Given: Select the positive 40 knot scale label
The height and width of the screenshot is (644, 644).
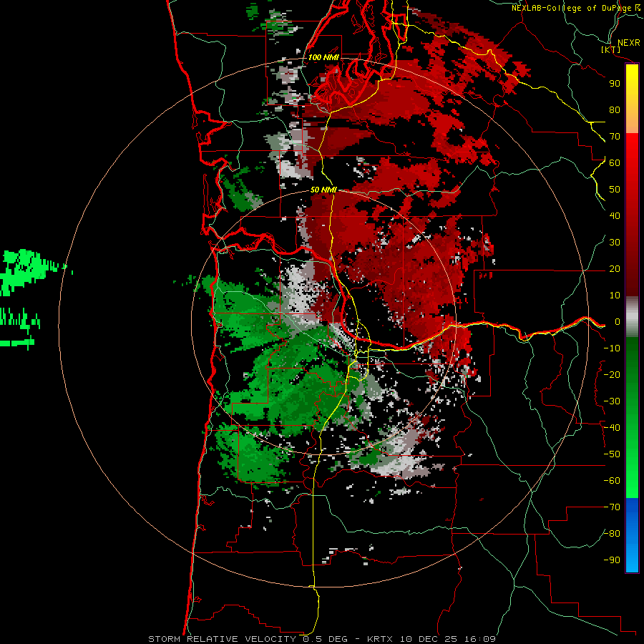Looking at the screenshot, I should click(x=615, y=215).
